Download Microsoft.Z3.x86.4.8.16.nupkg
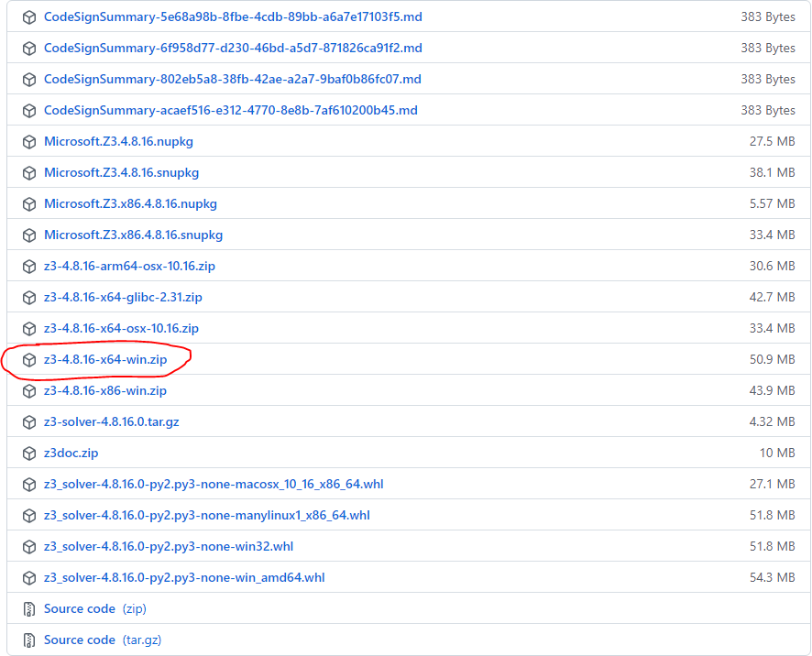This screenshot has width=812, height=656. [130, 203]
